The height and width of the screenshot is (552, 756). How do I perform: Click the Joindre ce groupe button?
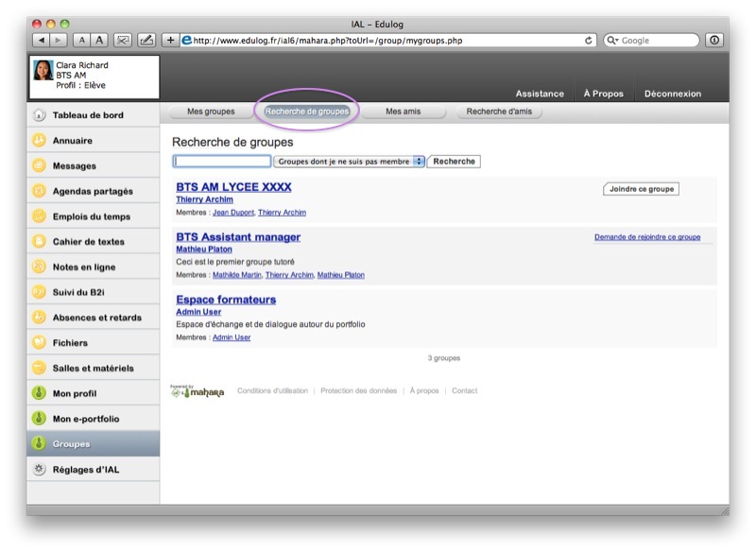[641, 189]
